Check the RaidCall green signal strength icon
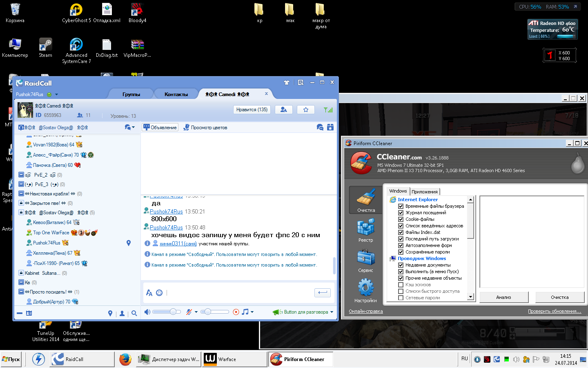Image resolution: width=588 pixels, height=368 pixels. click(x=328, y=110)
